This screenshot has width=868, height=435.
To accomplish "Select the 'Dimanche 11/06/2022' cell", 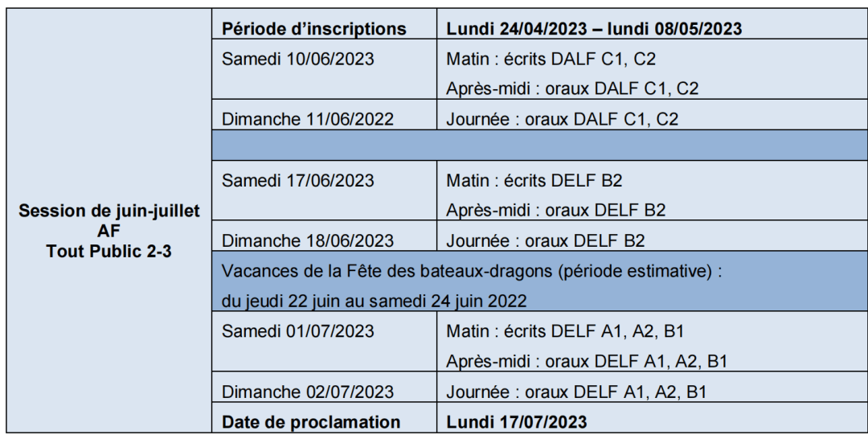I will tap(324, 115).
